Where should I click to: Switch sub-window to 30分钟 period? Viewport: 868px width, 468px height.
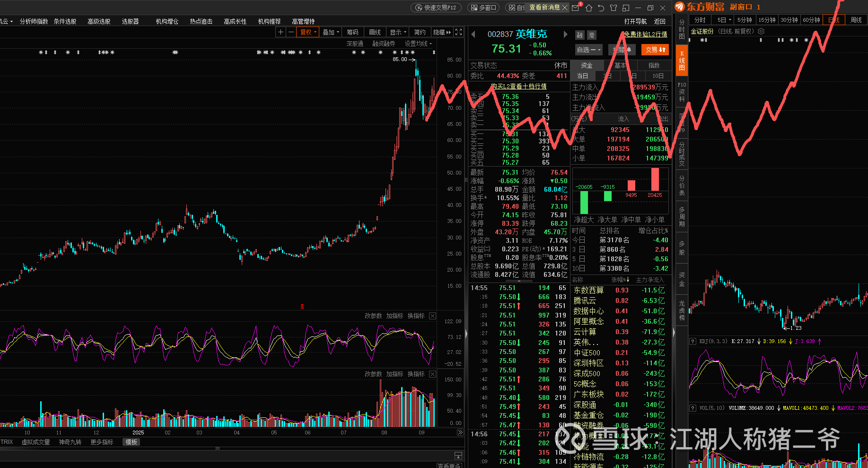(789, 20)
